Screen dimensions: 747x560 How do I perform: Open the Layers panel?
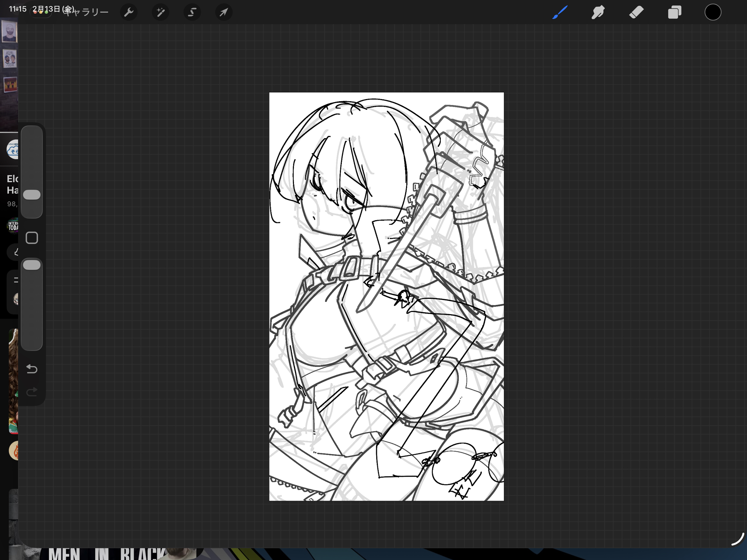(x=675, y=12)
